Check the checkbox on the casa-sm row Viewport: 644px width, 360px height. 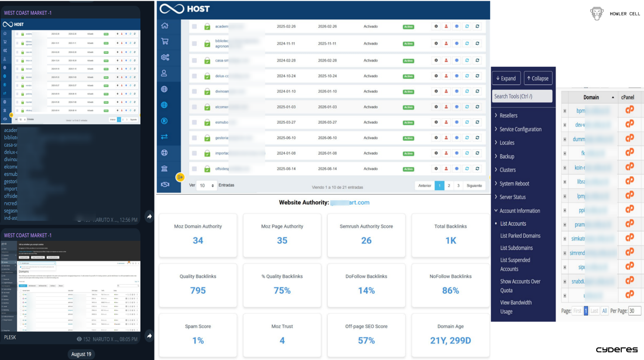click(193, 60)
